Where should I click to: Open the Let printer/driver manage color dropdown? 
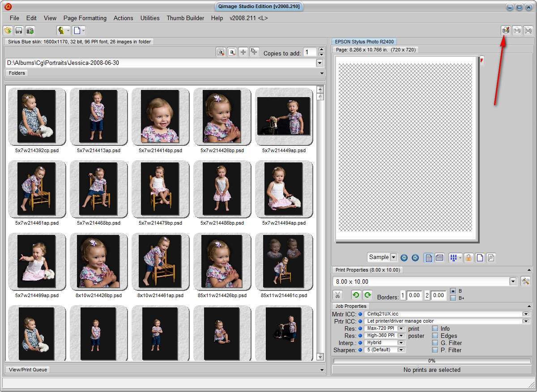(526, 321)
